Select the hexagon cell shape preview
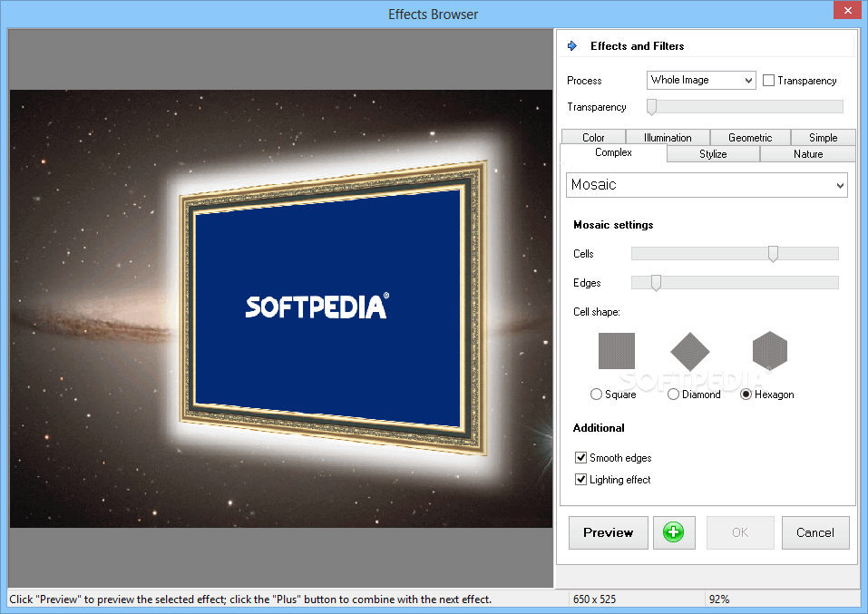868x614 pixels. [769, 350]
